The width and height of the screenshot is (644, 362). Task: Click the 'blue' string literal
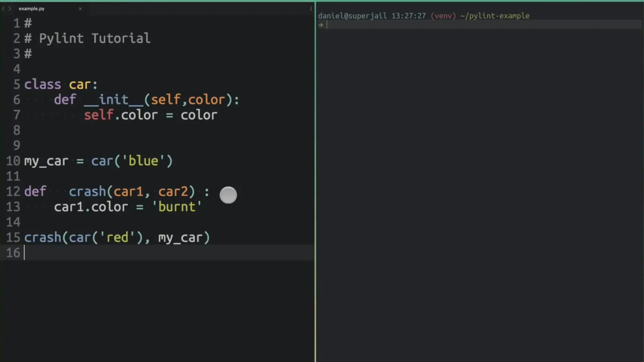click(x=143, y=161)
